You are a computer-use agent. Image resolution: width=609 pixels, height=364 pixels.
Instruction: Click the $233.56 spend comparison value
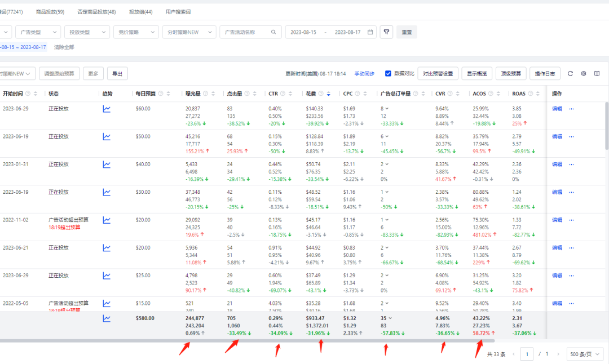coord(315,116)
